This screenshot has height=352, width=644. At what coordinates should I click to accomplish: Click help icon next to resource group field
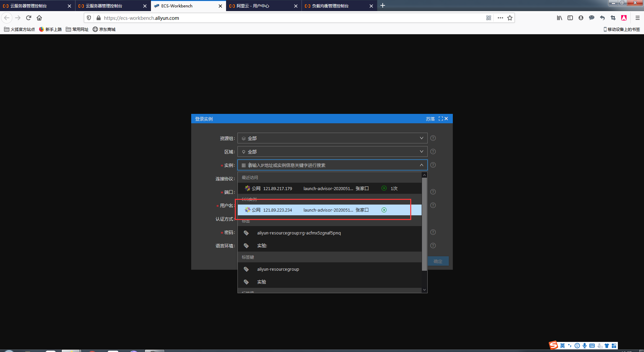pos(433,138)
